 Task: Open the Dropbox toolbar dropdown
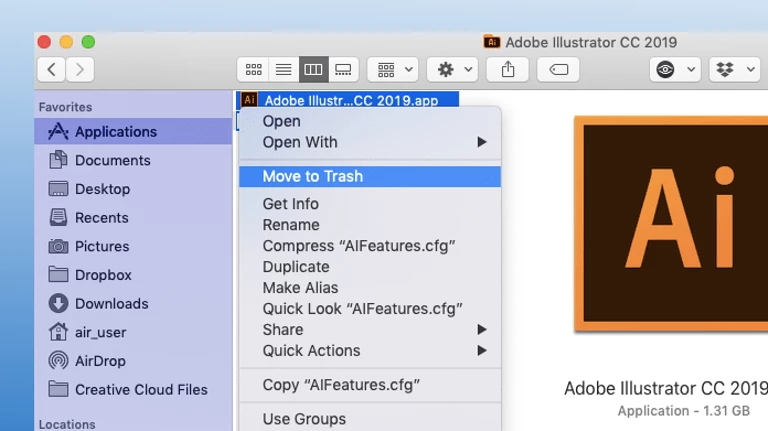tap(735, 70)
